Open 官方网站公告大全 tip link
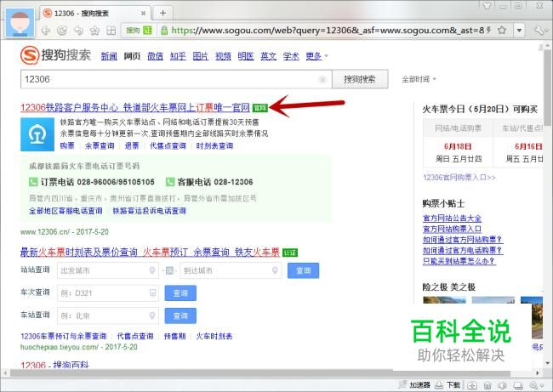Screen dimensions: 553x392 click(x=452, y=219)
